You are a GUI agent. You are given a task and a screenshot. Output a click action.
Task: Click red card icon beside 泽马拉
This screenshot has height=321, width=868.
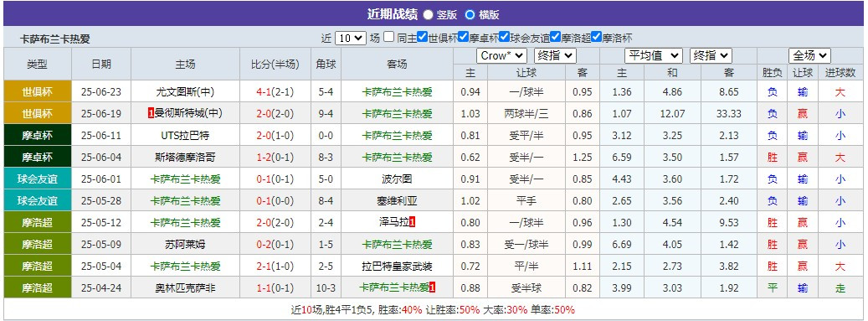point(413,222)
